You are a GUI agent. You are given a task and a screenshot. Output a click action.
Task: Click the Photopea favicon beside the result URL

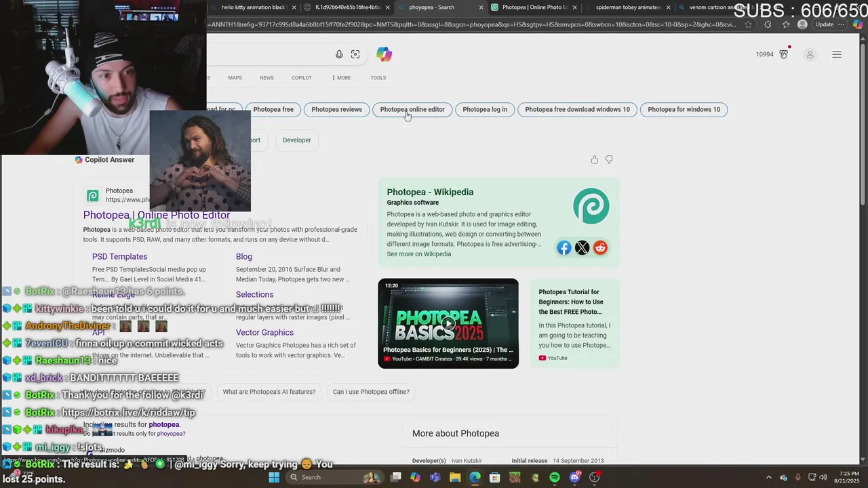(93, 196)
